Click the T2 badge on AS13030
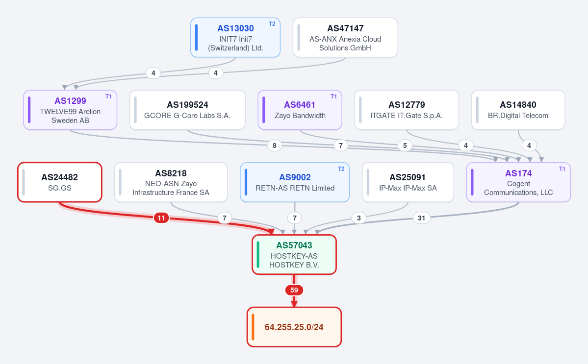 point(272,24)
